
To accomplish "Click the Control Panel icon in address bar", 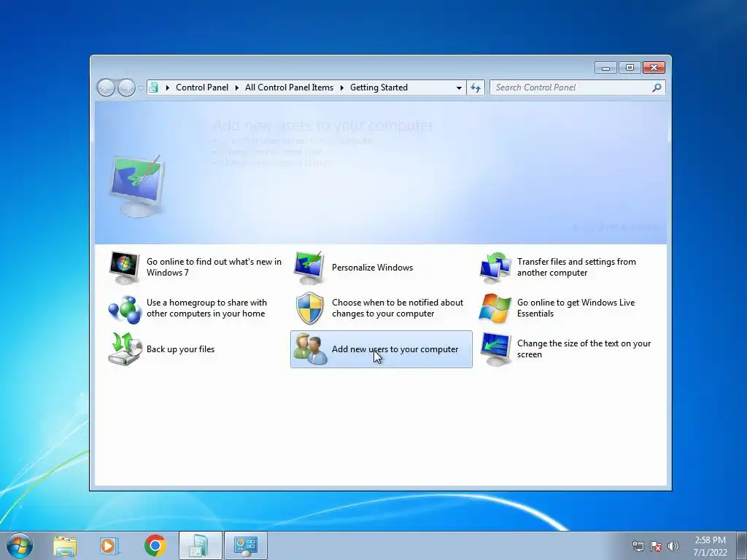I will point(153,87).
